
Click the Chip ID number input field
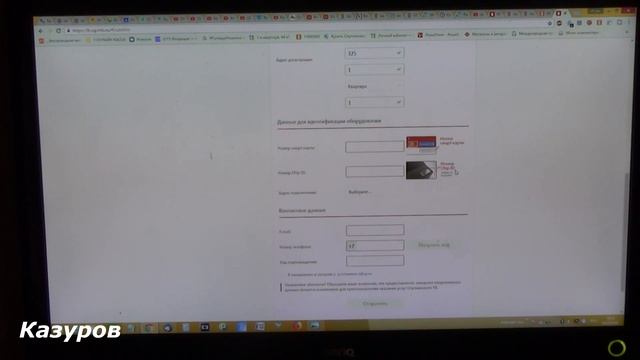[x=375, y=171]
